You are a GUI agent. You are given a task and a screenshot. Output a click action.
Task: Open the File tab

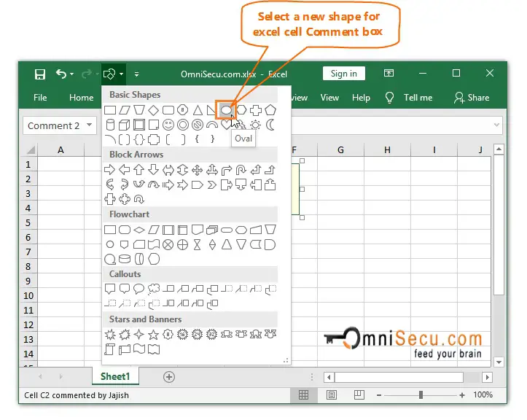tap(40, 98)
